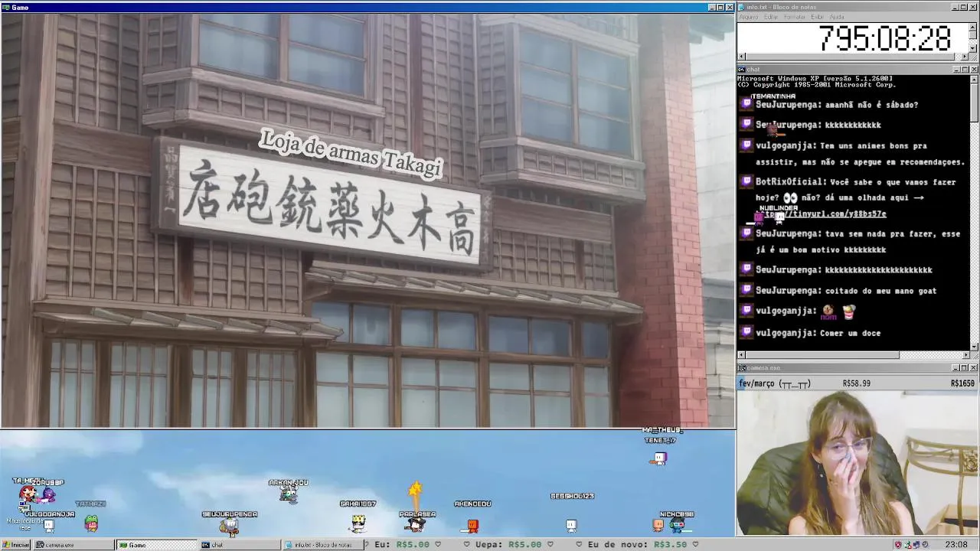This screenshot has height=551, width=980.
Task: Click chat message 'coitado do meu mano goat'
Action: 880,291
